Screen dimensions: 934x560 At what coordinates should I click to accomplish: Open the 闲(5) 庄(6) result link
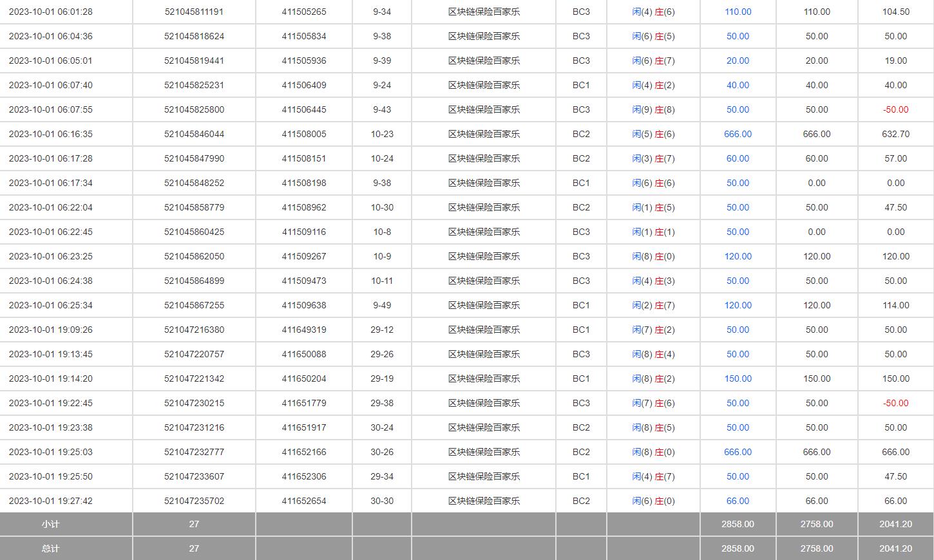click(x=653, y=134)
